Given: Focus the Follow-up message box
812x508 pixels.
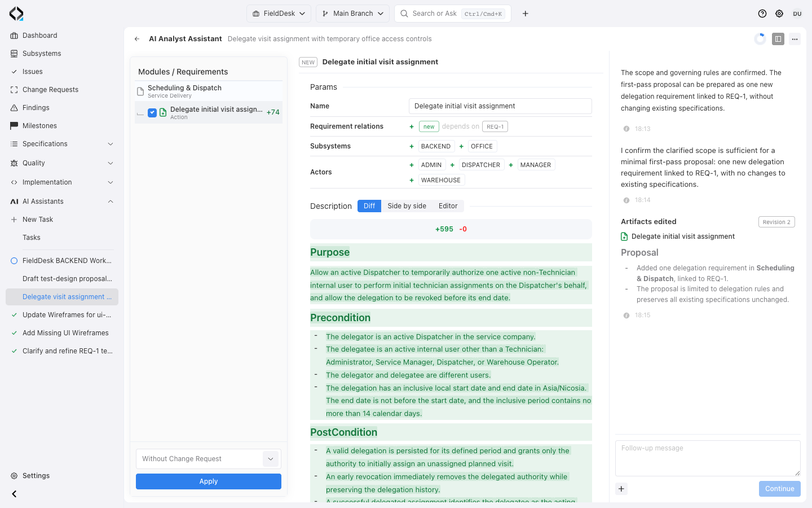Looking at the screenshot, I should (x=708, y=458).
